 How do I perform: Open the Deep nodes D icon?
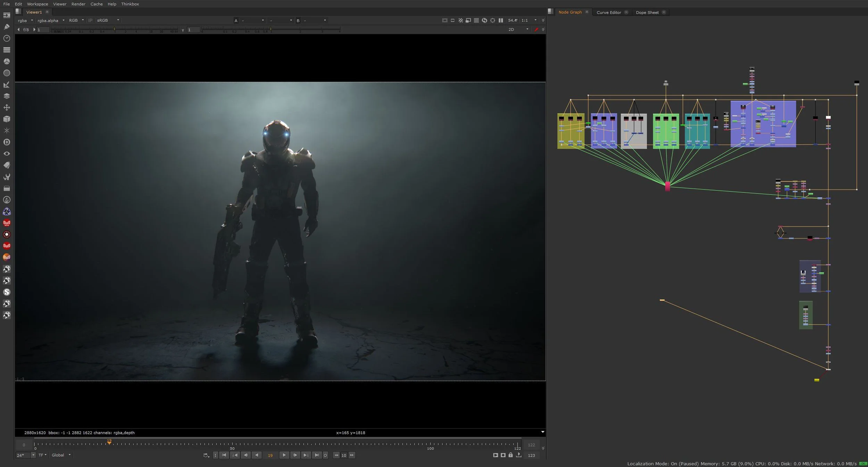(7, 142)
